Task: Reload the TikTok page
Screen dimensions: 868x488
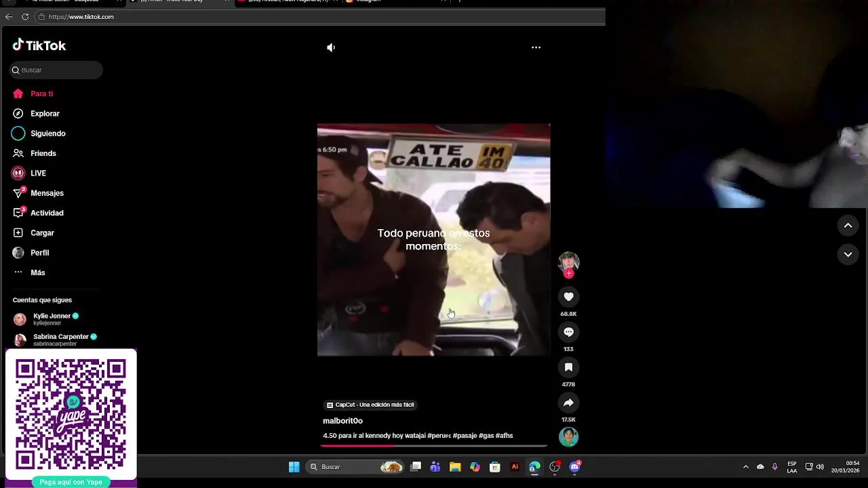Action: (x=25, y=17)
